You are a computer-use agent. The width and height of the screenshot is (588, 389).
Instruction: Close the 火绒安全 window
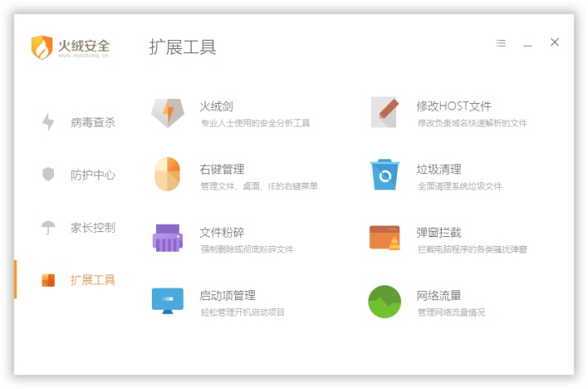(555, 42)
